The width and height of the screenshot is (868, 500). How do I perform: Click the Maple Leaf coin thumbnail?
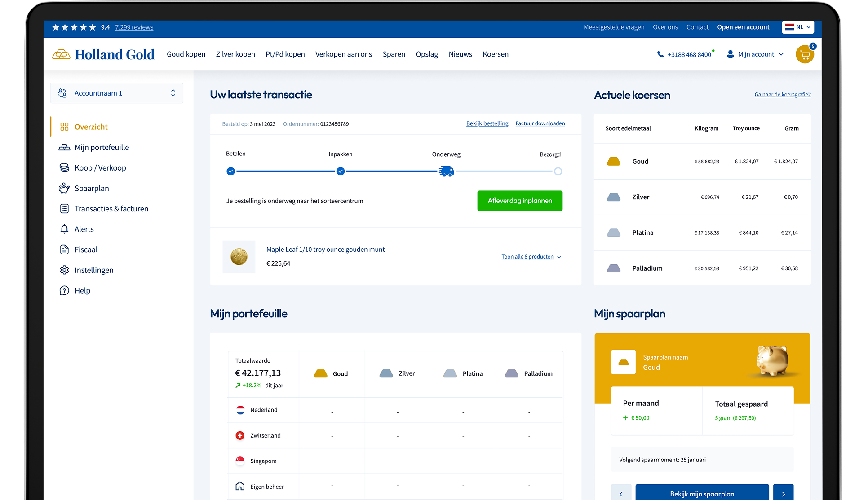point(239,257)
